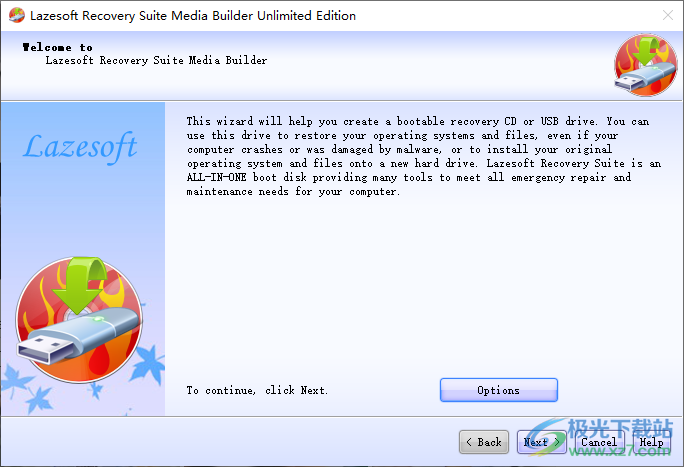Click the 'Welcome to' heading

[58, 47]
